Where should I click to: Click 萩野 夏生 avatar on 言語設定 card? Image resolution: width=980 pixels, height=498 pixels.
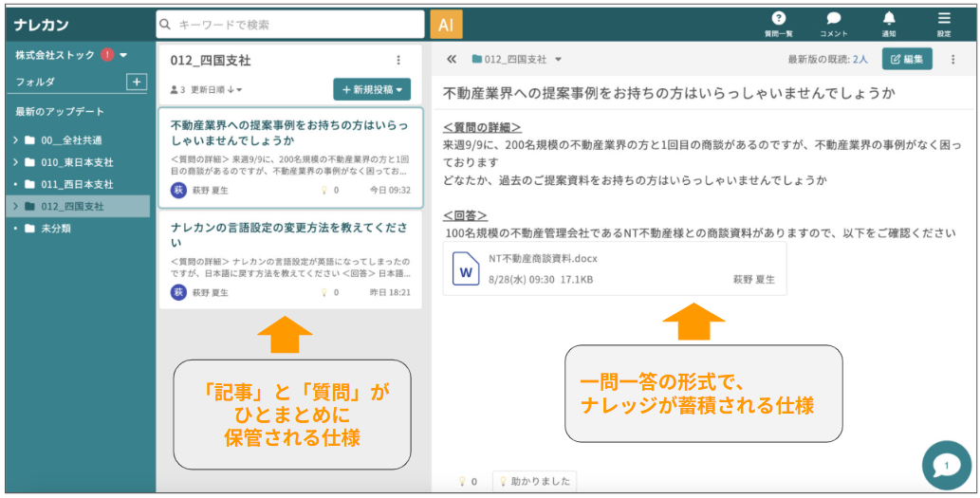point(178,292)
